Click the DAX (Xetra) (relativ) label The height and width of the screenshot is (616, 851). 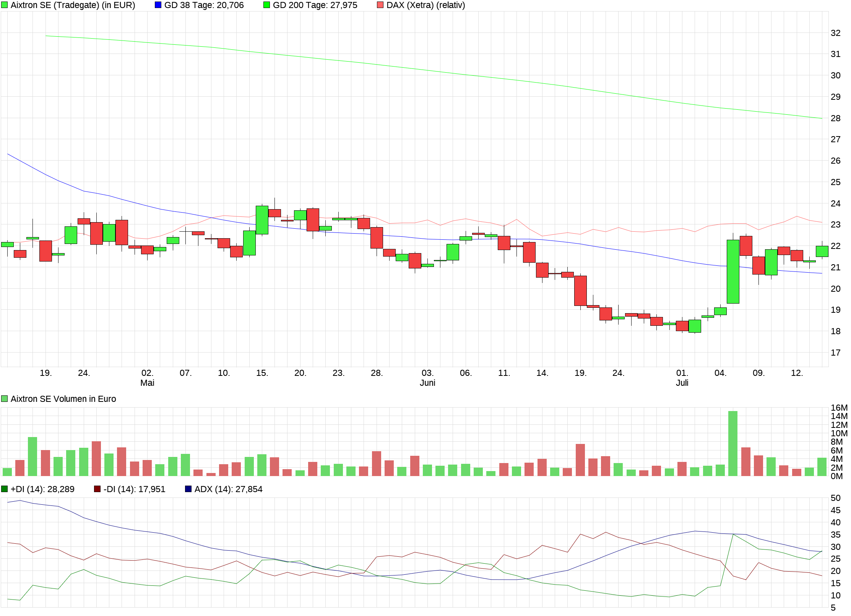point(425,5)
